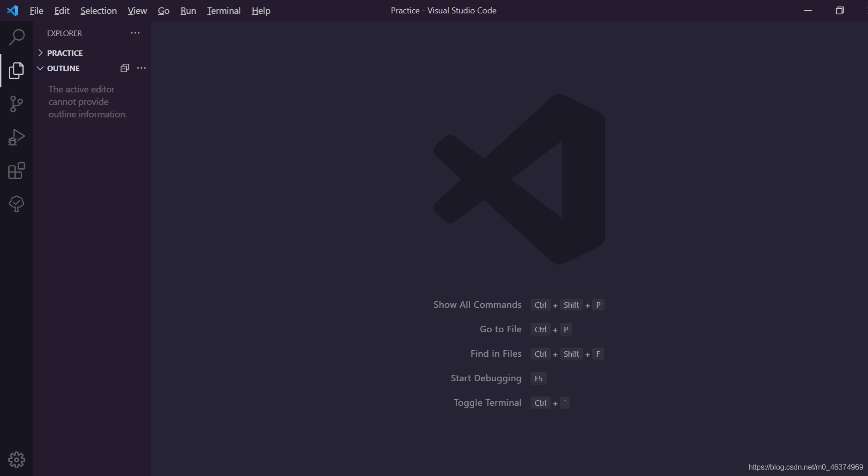Image resolution: width=868 pixels, height=476 pixels.
Task: Open the Run menu
Action: (188, 11)
